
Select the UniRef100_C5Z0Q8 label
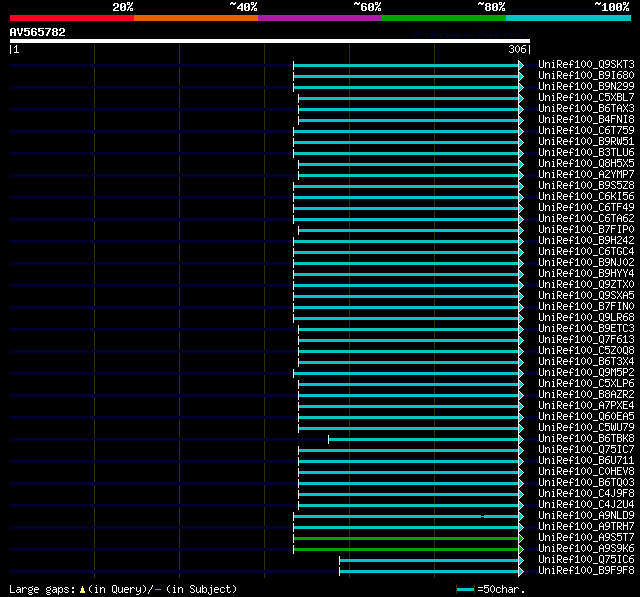coord(586,351)
